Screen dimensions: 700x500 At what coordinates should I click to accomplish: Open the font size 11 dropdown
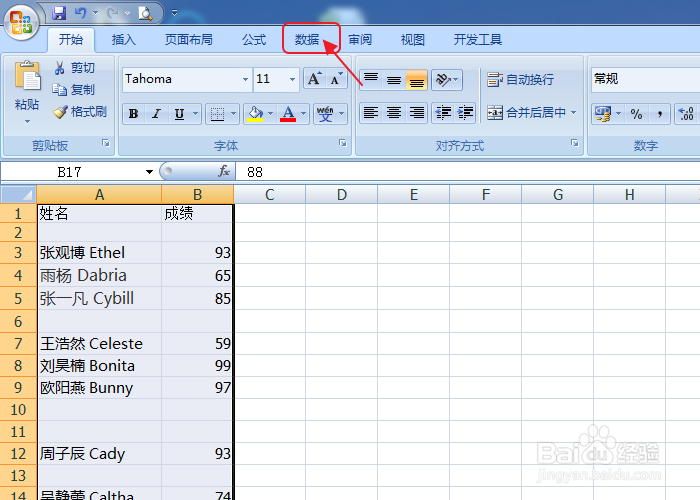pyautogui.click(x=292, y=79)
